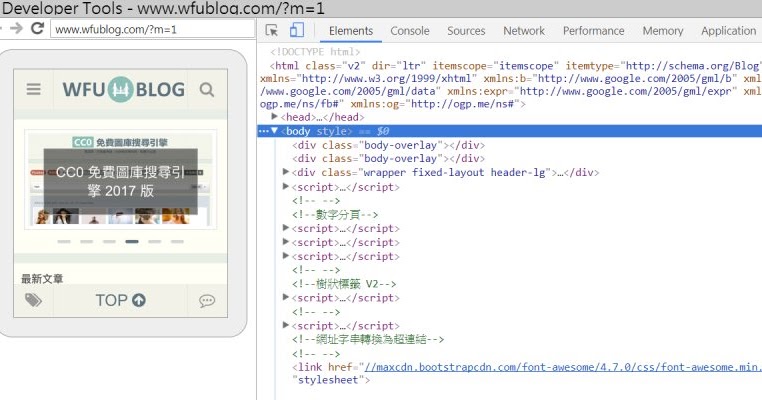The height and width of the screenshot is (400, 762).
Task: Expand the head element node
Action: [275, 117]
